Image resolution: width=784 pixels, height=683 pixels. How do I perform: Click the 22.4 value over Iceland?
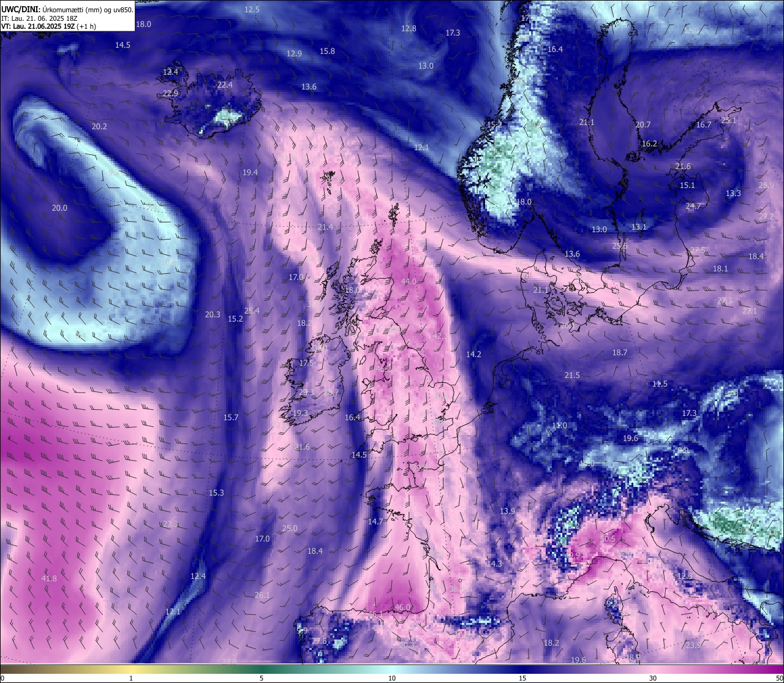[x=225, y=85]
